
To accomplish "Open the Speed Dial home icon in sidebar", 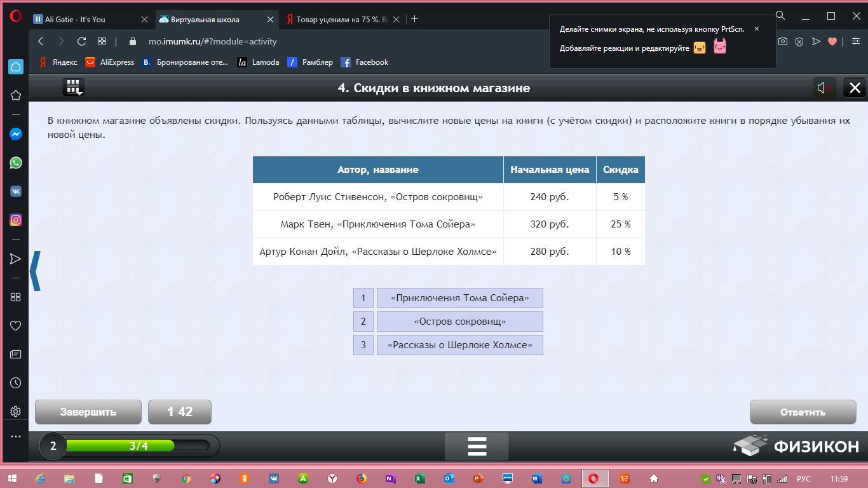I will click(16, 67).
